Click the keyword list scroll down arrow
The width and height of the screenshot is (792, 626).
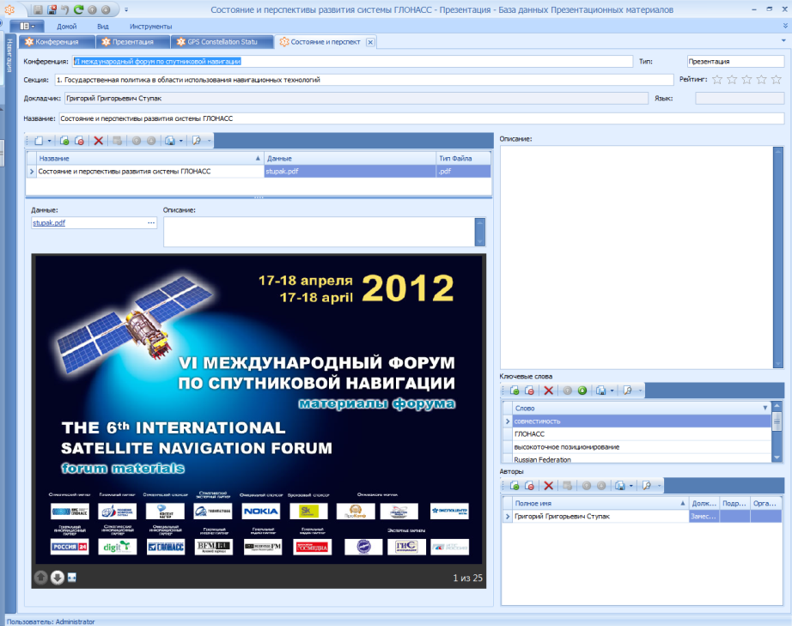coord(777,458)
